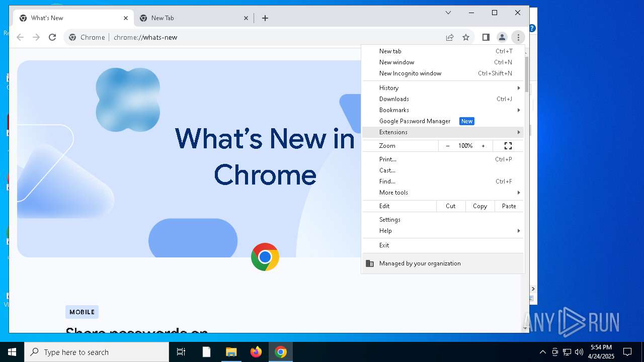The image size is (644, 362).
Task: Open Google Password Manager
Action: [443, 121]
